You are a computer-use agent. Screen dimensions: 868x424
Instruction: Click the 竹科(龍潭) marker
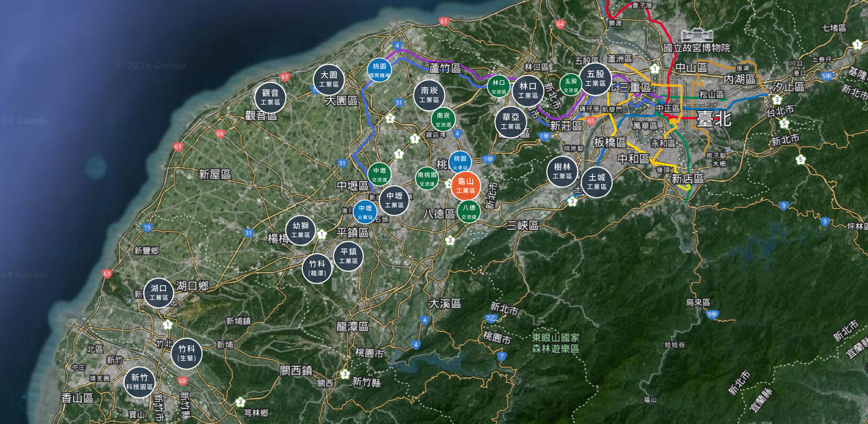[x=317, y=268]
